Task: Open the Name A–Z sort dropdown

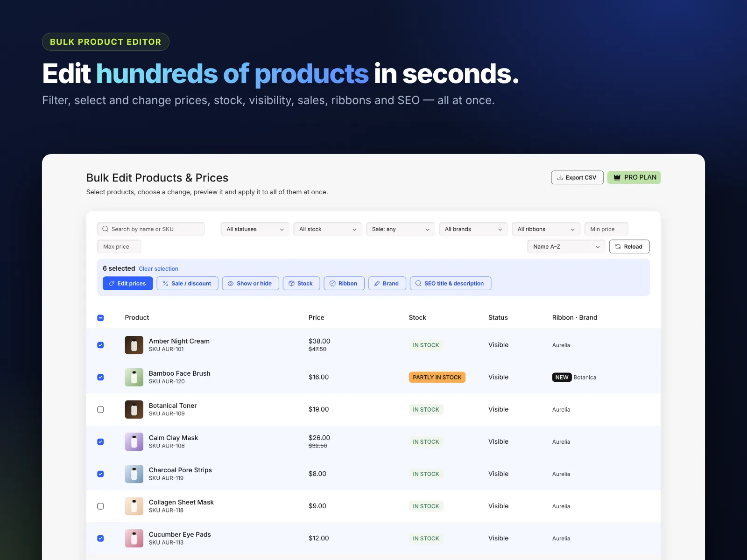Action: 566,246
